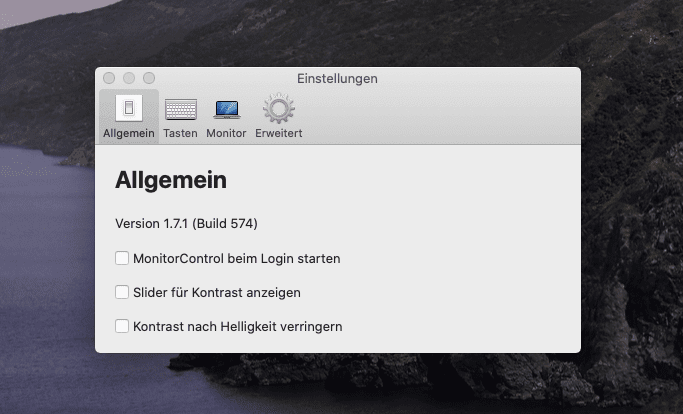Open the Erweitert gear icon
The image size is (683, 414).
tap(279, 108)
